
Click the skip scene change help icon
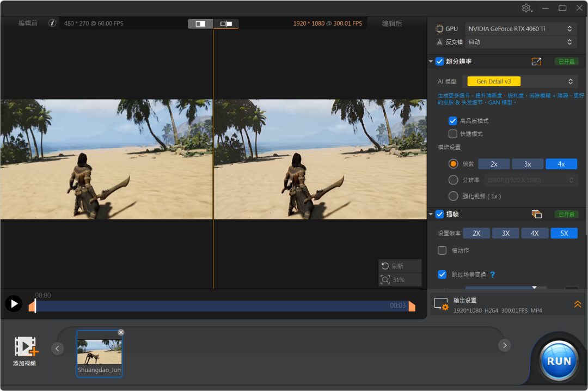[492, 274]
